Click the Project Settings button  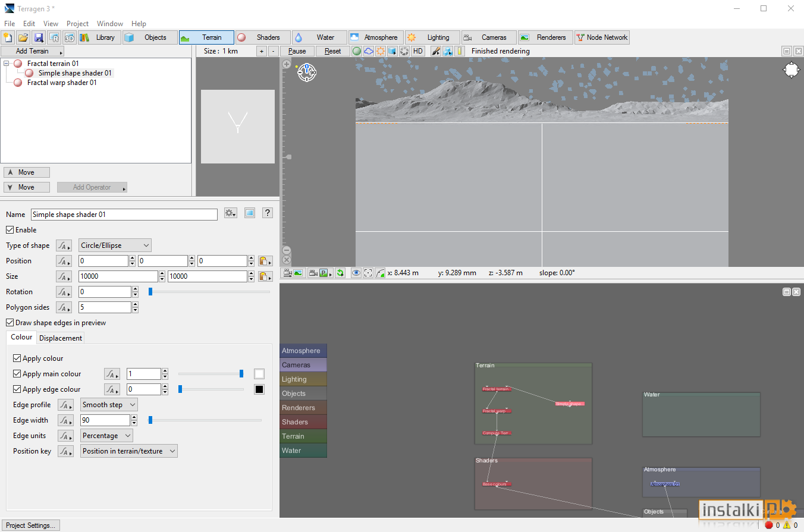point(30,525)
